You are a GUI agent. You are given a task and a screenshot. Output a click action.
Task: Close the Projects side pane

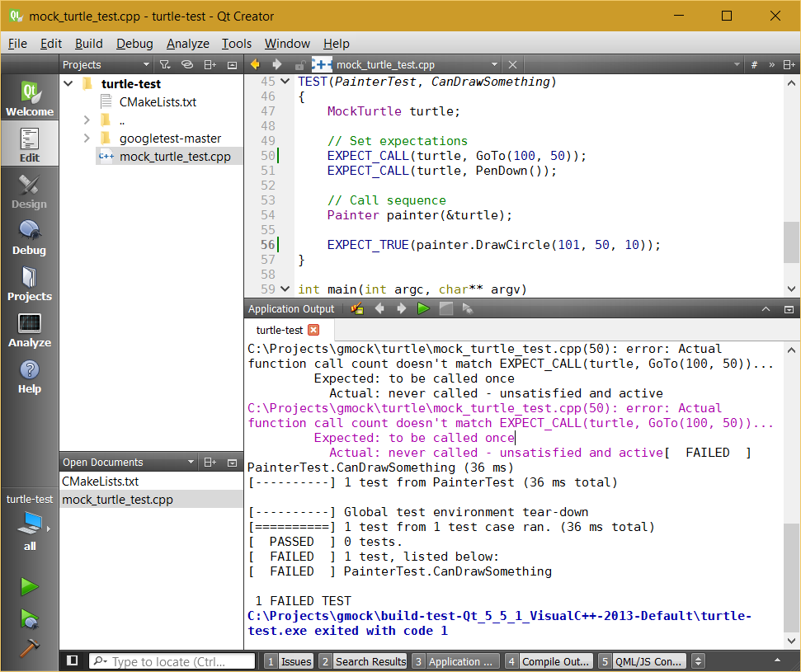(x=232, y=65)
